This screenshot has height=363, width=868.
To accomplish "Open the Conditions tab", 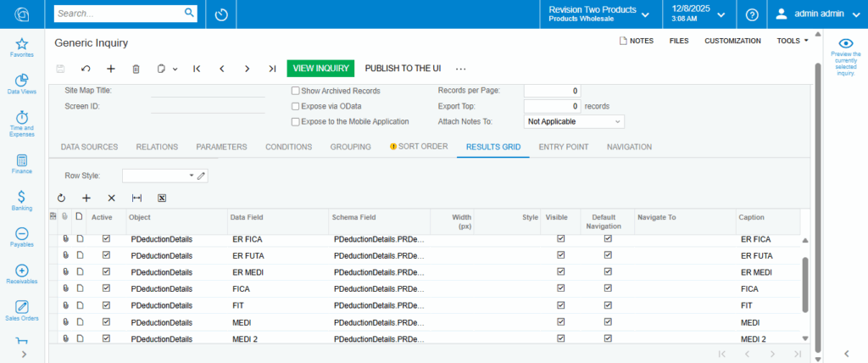I will [288, 147].
